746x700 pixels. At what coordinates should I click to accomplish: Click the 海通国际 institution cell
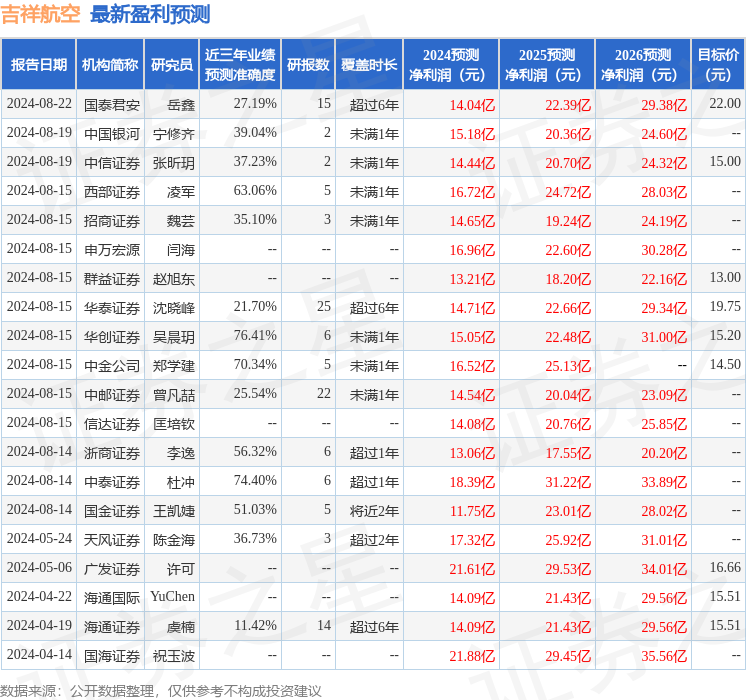112,598
